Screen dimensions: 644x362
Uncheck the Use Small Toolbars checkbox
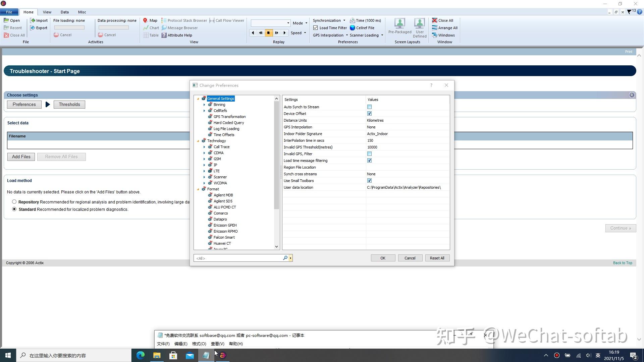pos(369,181)
